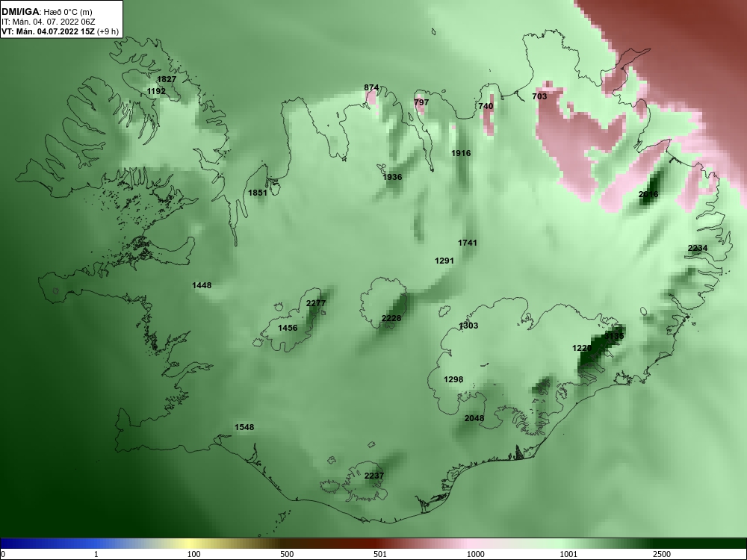Click the 2616 value in the northeast
The image size is (747, 560).
click(648, 194)
